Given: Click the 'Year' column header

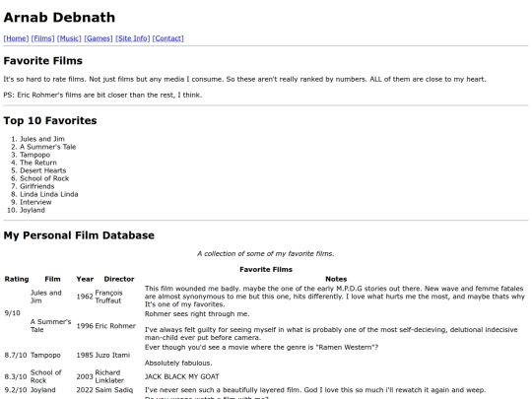Looking at the screenshot, I should point(85,279).
